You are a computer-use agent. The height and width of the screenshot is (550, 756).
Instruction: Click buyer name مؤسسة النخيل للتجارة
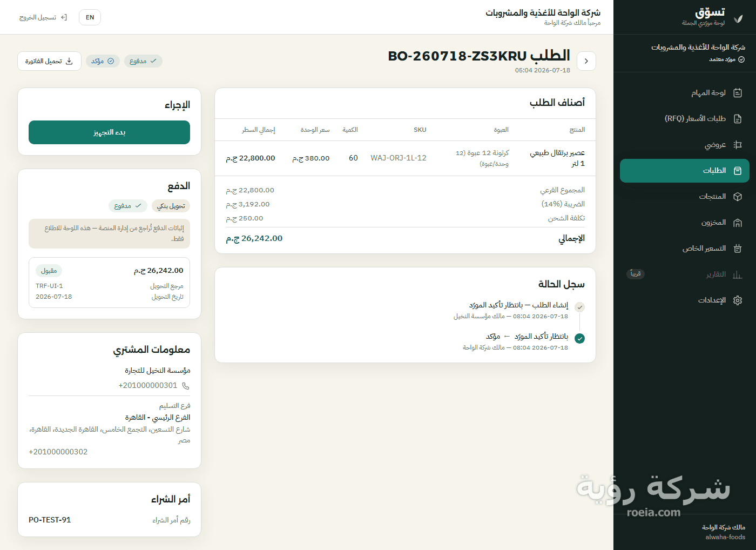click(x=158, y=371)
